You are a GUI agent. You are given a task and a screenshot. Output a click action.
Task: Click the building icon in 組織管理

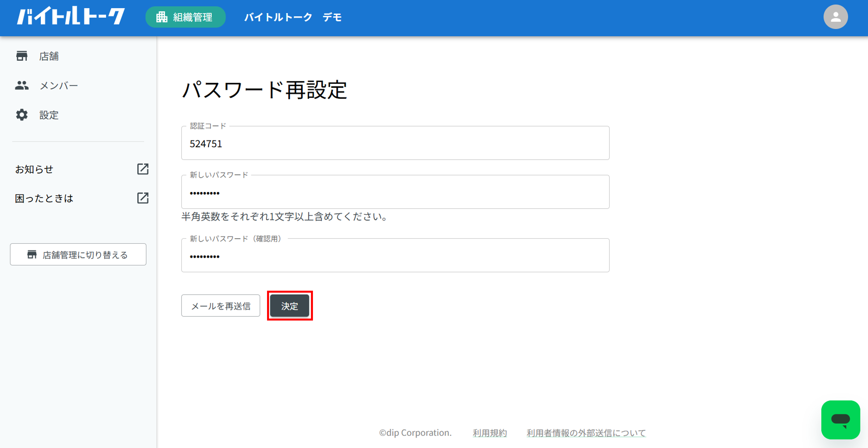[x=162, y=17]
